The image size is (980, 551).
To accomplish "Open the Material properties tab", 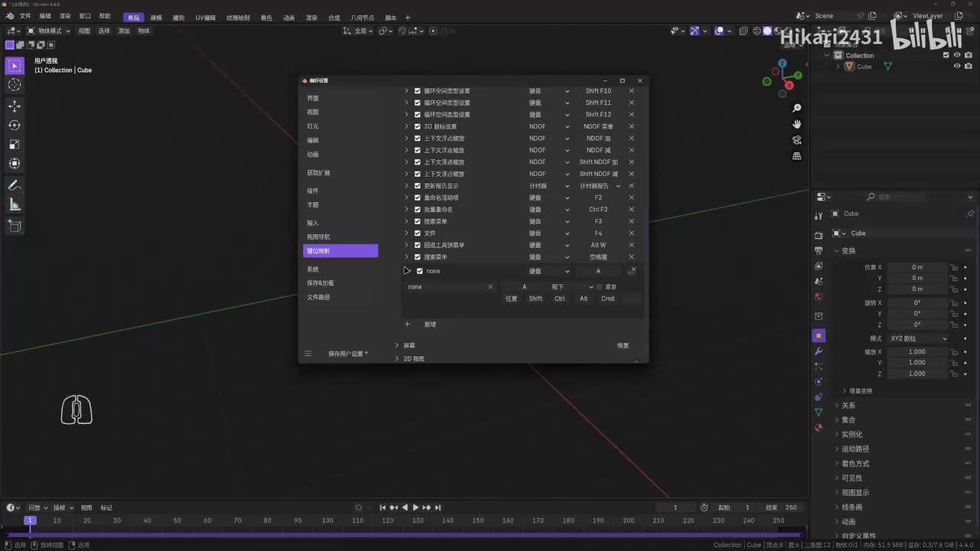I will pyautogui.click(x=818, y=428).
